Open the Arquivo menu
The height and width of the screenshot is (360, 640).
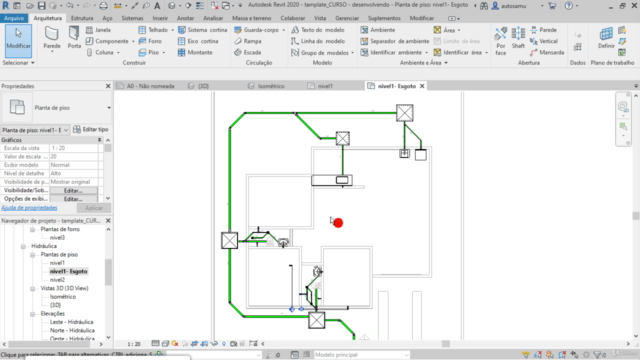pyautogui.click(x=14, y=18)
